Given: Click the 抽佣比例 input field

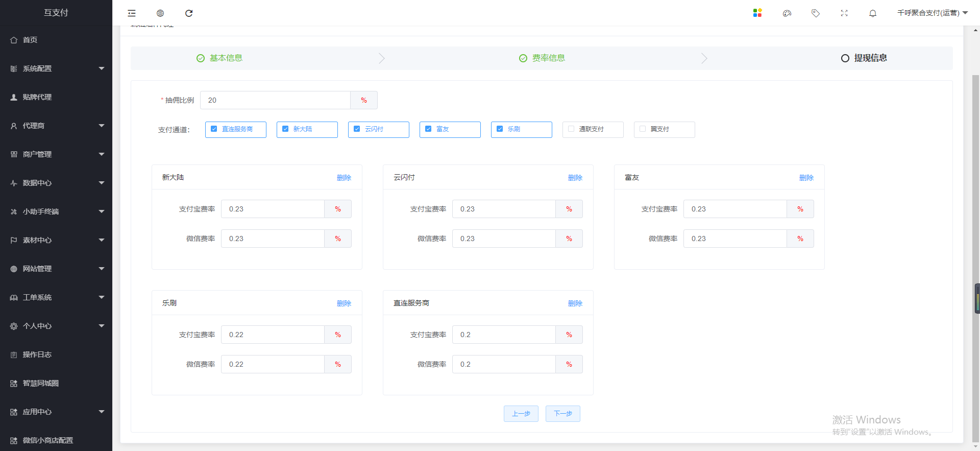Looking at the screenshot, I should [x=275, y=100].
